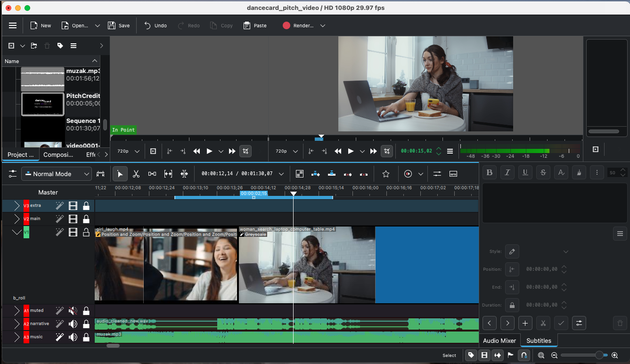Select the spacer tool in timeline toolbar

152,174
